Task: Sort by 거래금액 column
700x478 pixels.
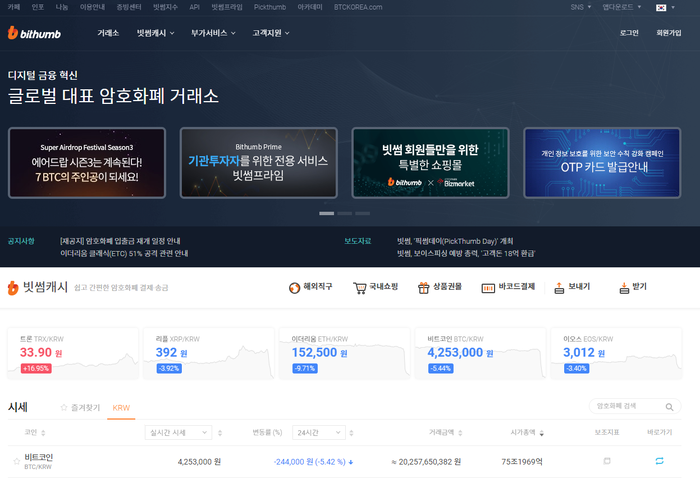Action: [x=446, y=432]
